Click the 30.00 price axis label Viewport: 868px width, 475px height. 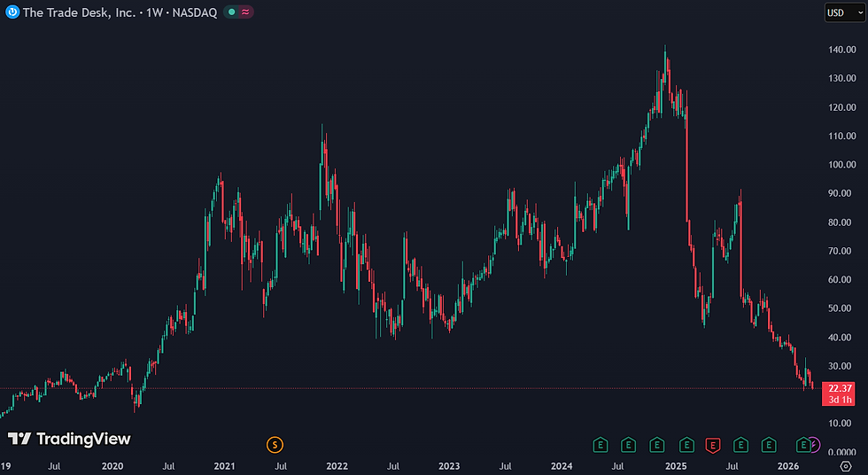click(x=840, y=366)
